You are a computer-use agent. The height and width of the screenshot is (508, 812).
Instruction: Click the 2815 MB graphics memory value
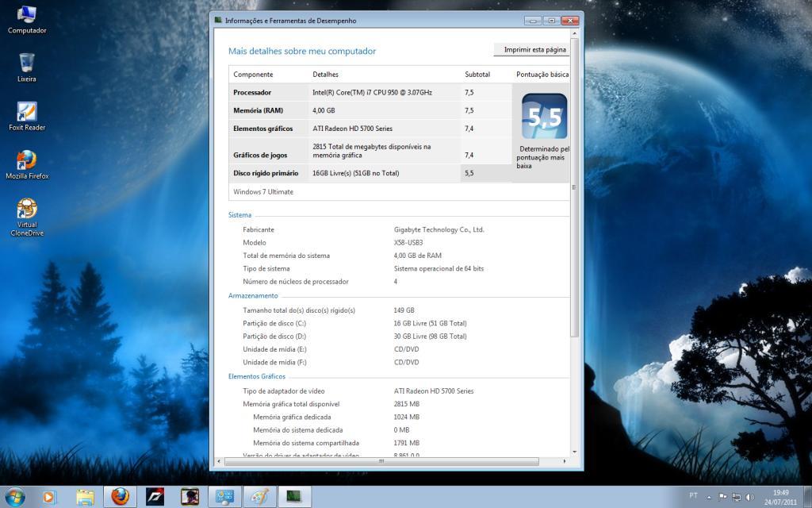point(407,404)
